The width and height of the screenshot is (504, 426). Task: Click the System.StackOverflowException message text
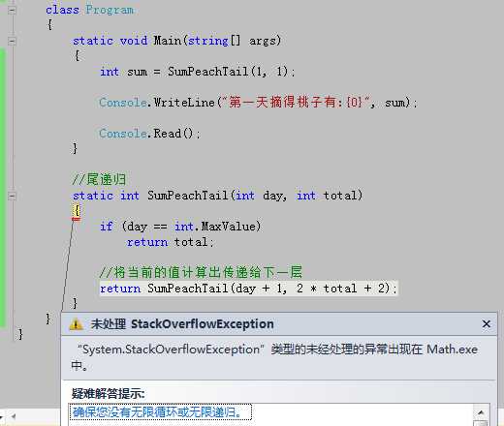click(274, 357)
